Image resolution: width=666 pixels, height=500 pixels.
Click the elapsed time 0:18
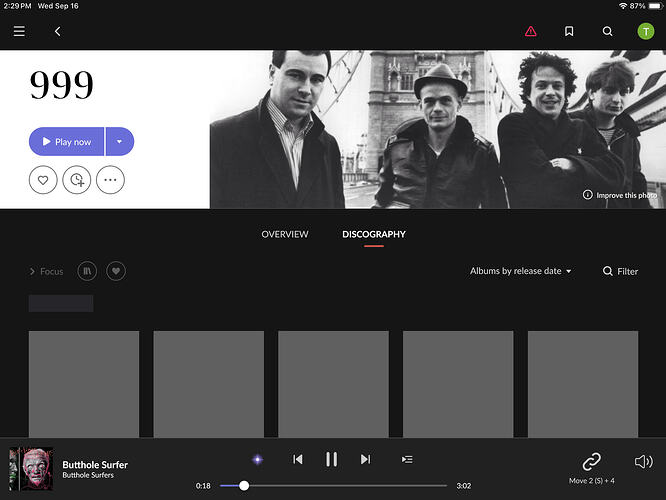tap(203, 486)
